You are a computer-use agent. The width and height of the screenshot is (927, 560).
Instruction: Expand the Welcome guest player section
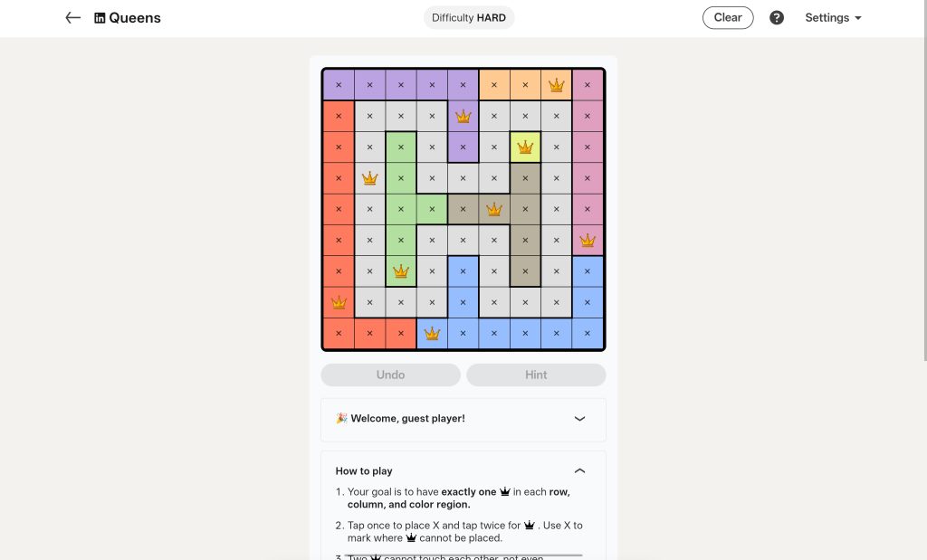coord(579,419)
